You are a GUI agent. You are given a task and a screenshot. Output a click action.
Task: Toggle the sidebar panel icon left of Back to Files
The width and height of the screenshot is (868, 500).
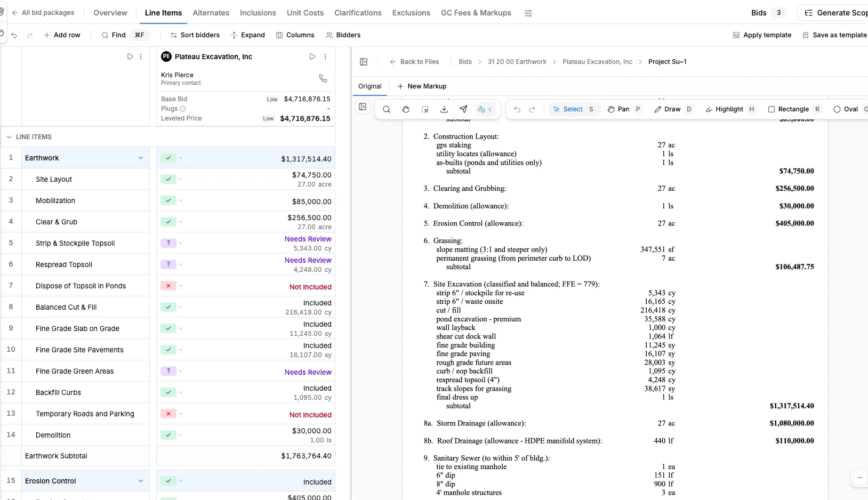point(364,62)
